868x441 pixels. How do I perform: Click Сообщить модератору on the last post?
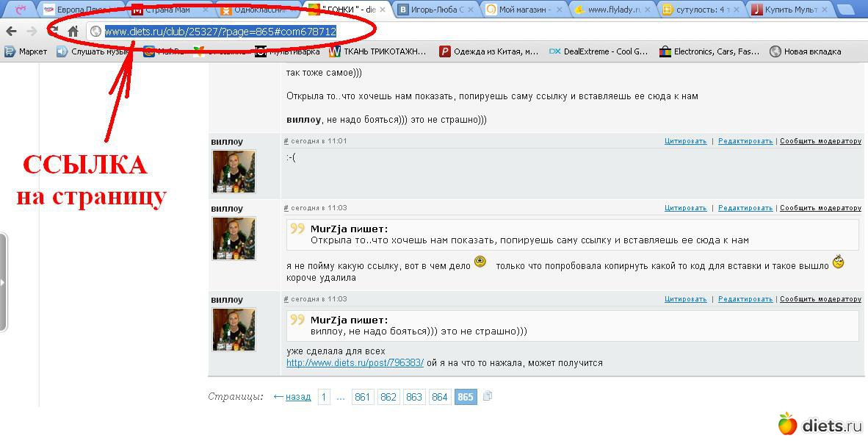click(820, 299)
